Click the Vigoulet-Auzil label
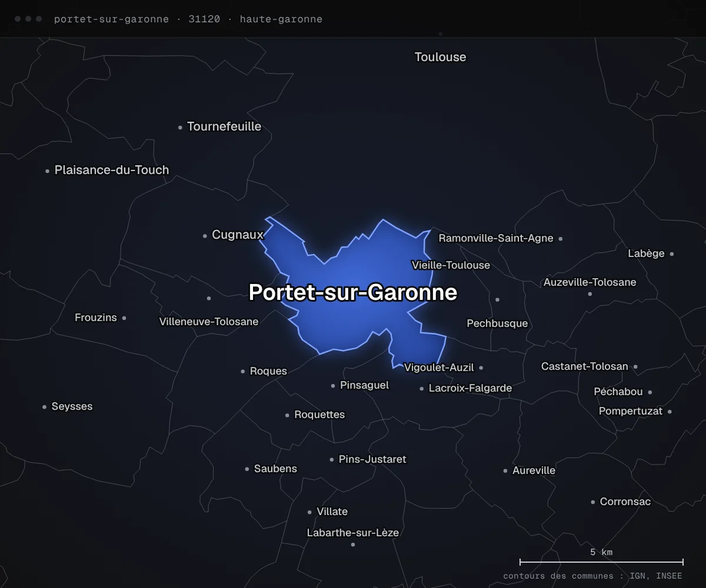Viewport: 706px width, 588px height. tap(439, 367)
